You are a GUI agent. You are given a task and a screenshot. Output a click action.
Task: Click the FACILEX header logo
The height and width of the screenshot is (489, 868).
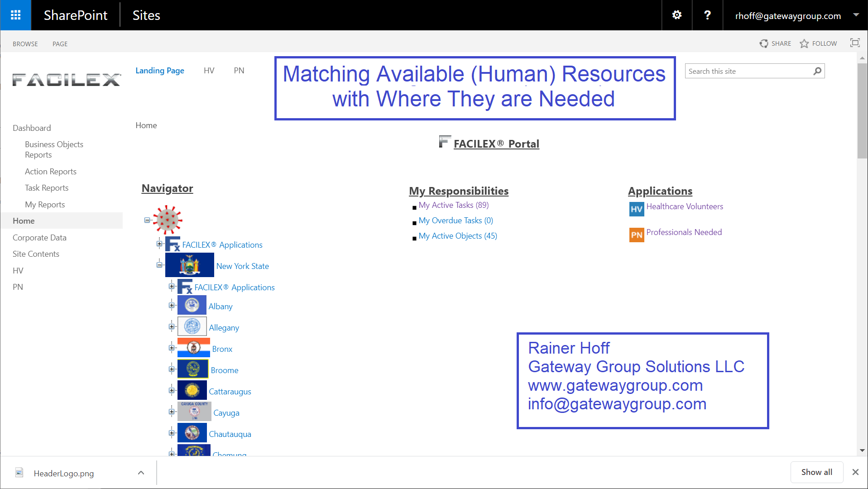point(67,80)
